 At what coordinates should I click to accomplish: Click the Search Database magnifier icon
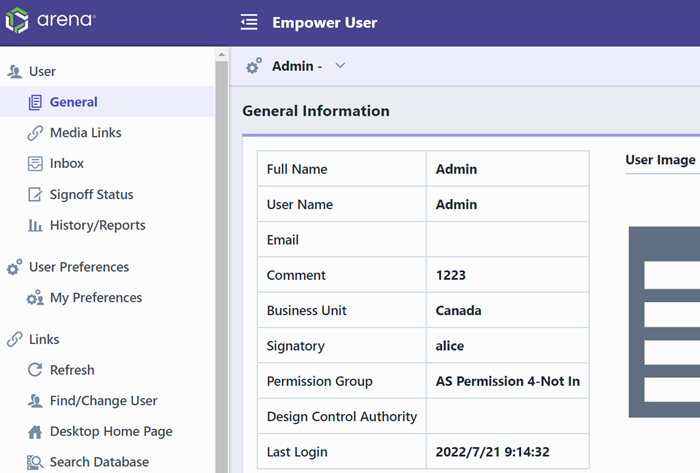(35, 462)
